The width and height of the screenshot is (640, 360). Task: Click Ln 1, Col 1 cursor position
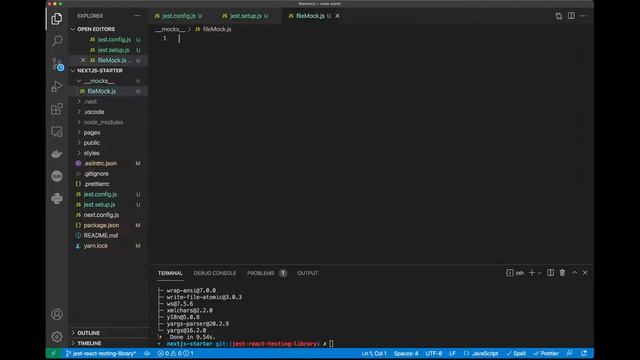tap(373, 353)
